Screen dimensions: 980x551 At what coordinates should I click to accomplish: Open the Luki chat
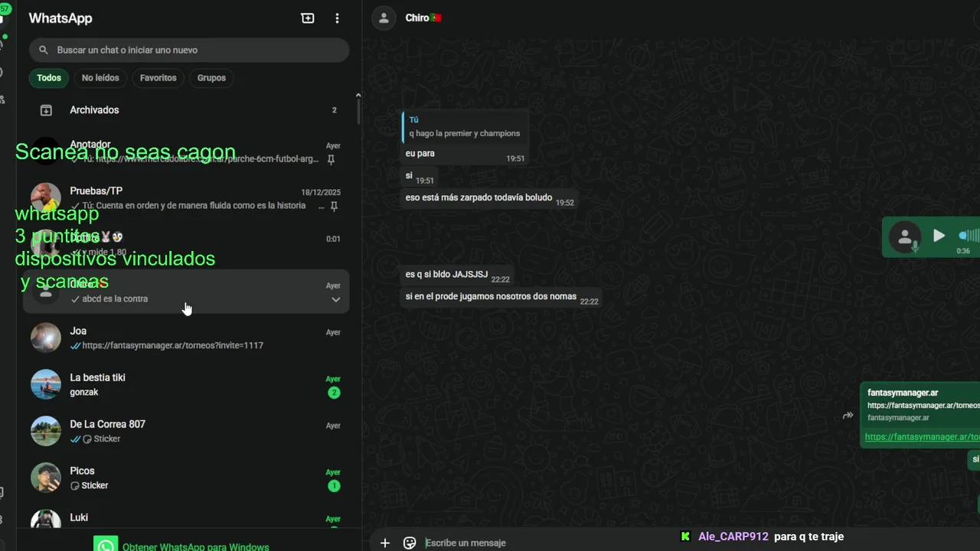coord(186,517)
